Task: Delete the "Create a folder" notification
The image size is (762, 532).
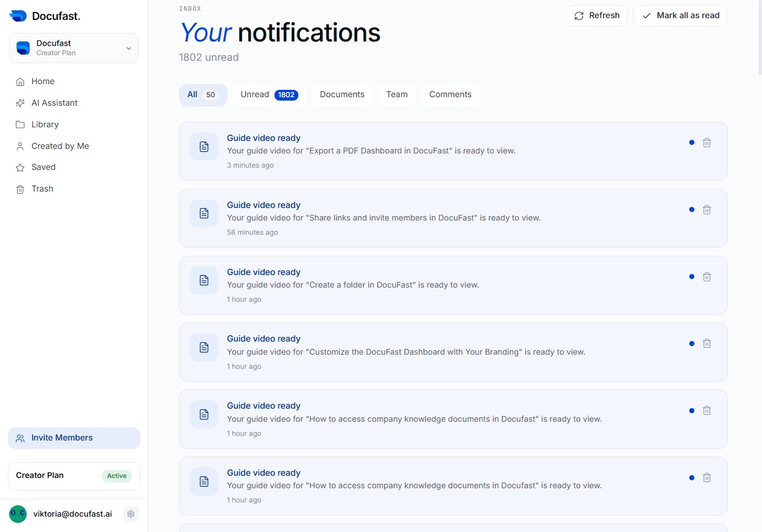Action: point(707,277)
